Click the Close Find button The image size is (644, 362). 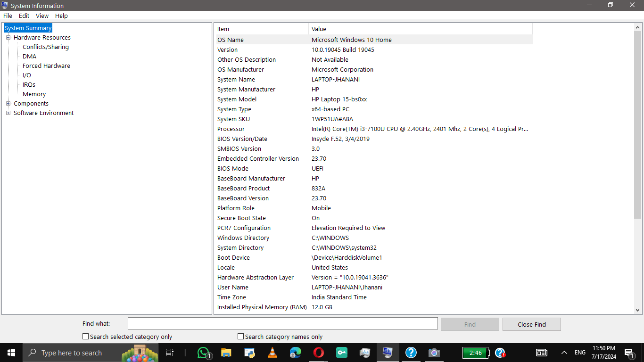[x=531, y=324]
